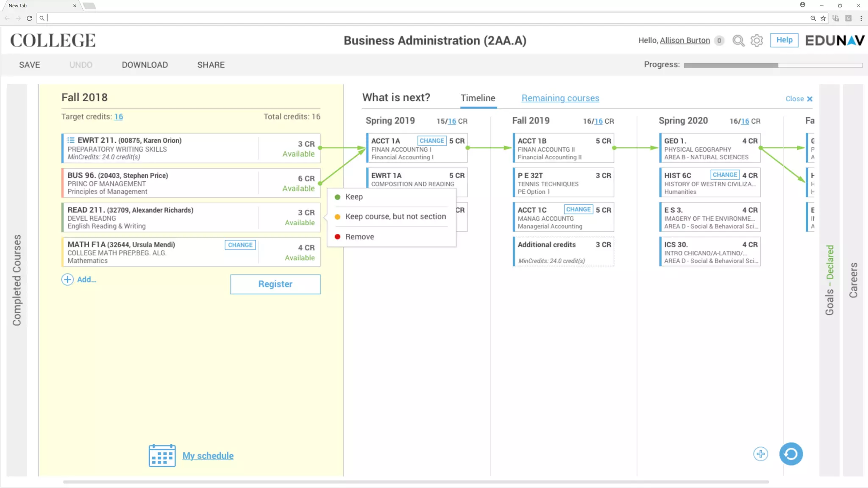868x488 pixels.
Task: Click the Add course plus icon
Action: coord(67,280)
